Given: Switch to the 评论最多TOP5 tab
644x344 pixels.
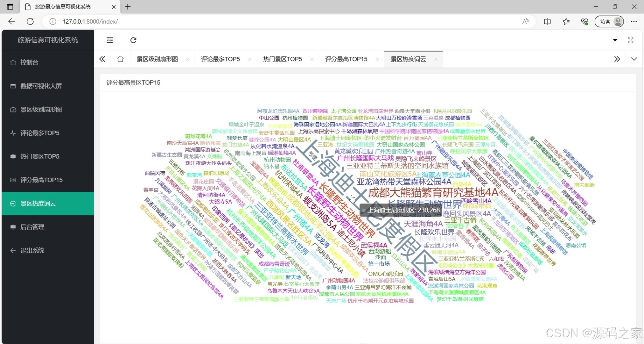Looking at the screenshot, I should click(x=220, y=59).
